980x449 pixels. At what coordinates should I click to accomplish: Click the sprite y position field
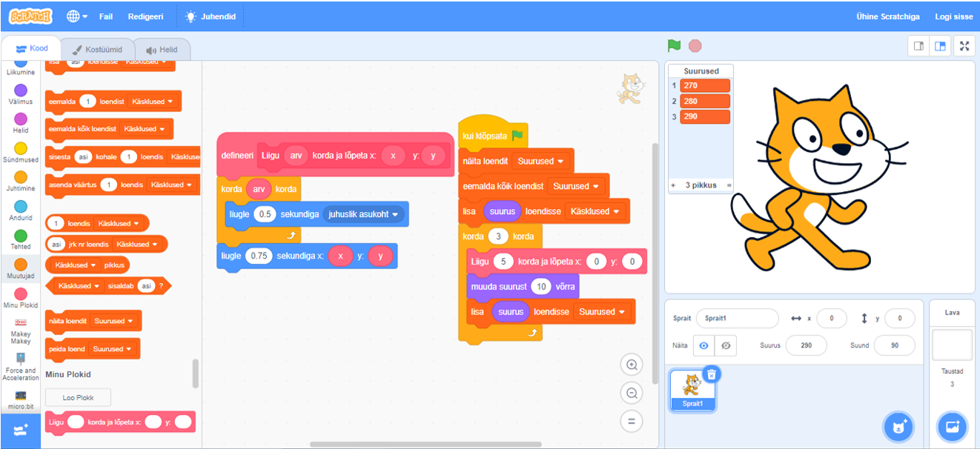[899, 318]
